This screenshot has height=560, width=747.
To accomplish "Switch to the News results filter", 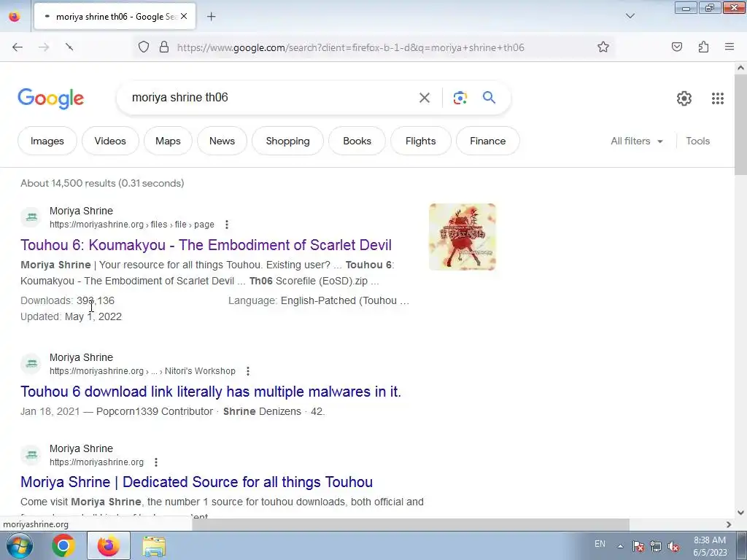I will [x=222, y=141].
